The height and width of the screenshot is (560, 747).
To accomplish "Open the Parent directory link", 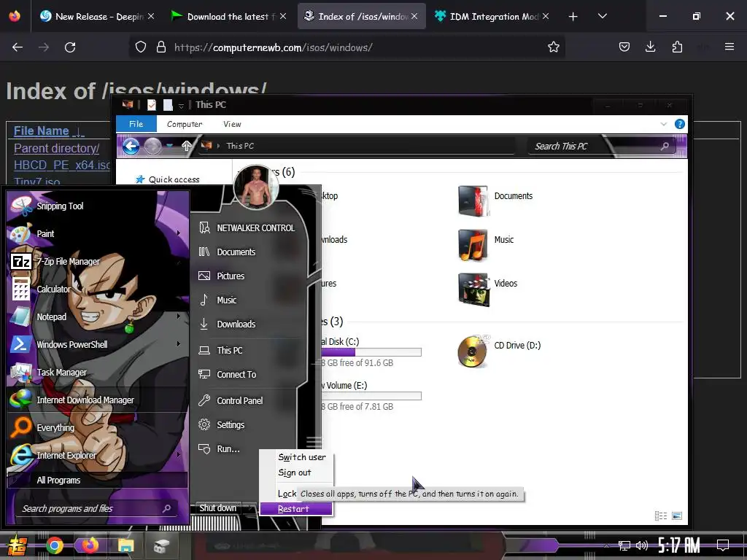I will [57, 148].
